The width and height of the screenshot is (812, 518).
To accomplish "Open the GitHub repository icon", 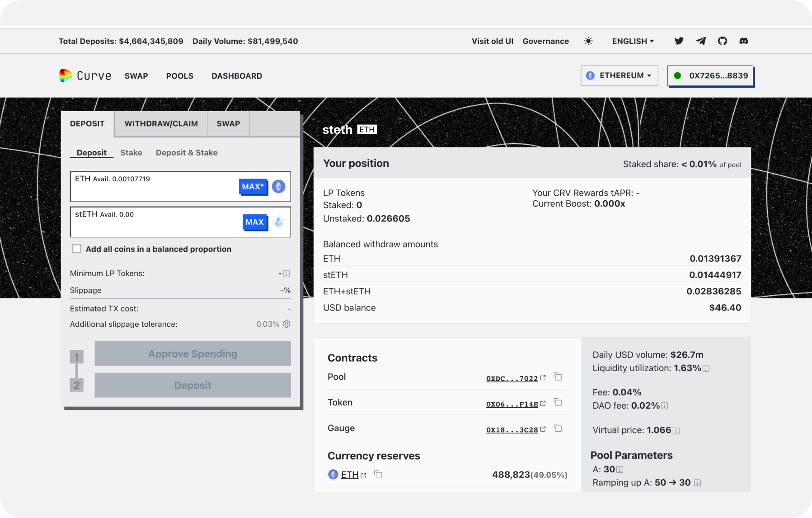I will 723,41.
